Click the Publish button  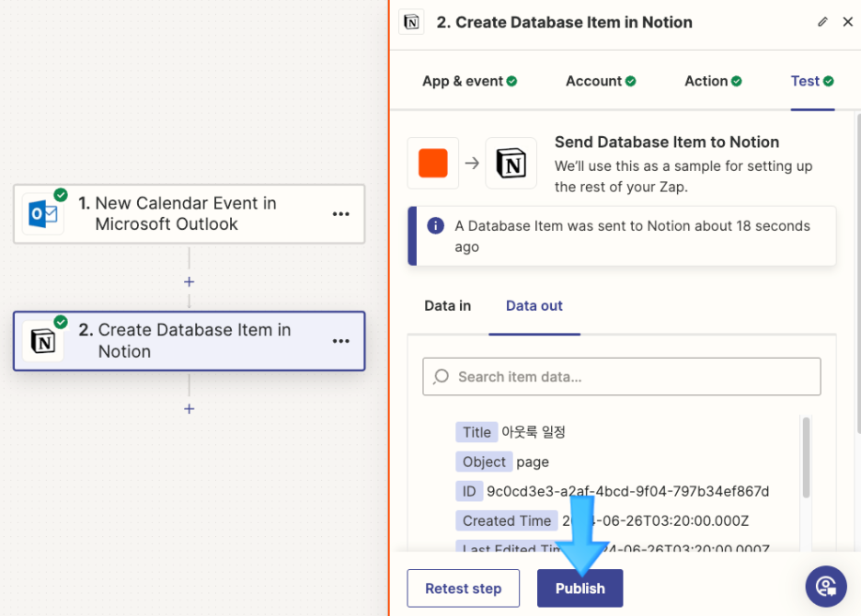580,588
